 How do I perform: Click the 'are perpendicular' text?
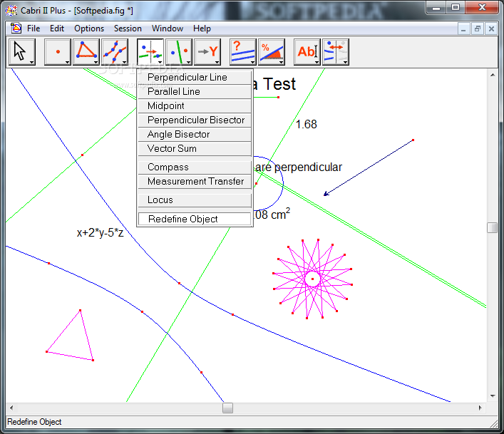point(299,167)
